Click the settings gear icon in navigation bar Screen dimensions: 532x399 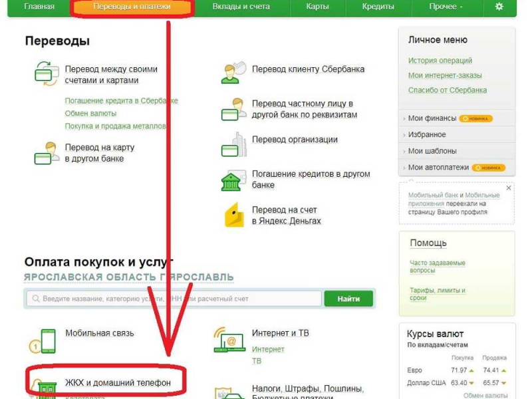(499, 7)
